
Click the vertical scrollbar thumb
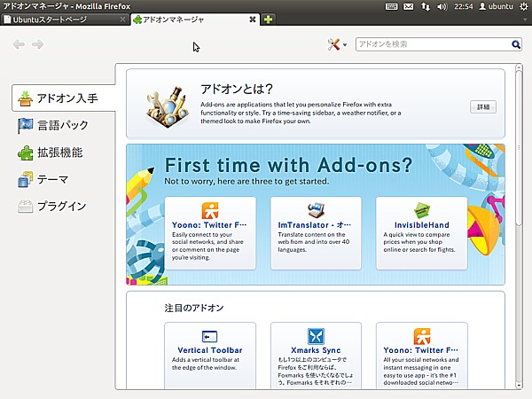click(x=519, y=148)
